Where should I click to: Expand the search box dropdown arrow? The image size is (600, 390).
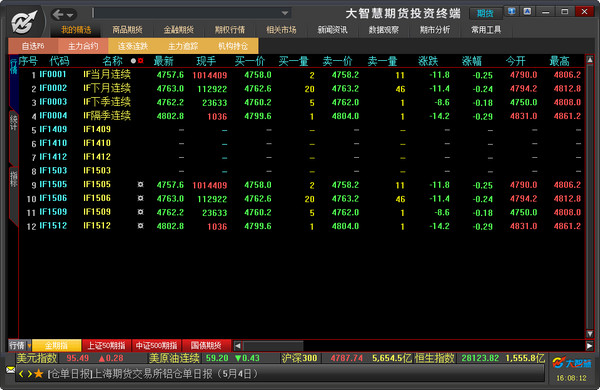[285, 13]
